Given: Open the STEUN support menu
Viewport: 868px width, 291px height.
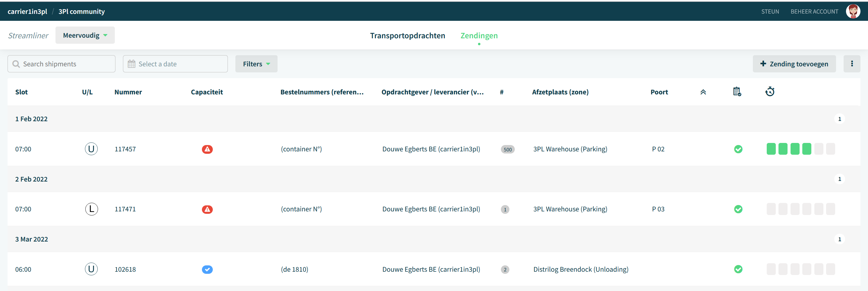Looking at the screenshot, I should pos(770,11).
